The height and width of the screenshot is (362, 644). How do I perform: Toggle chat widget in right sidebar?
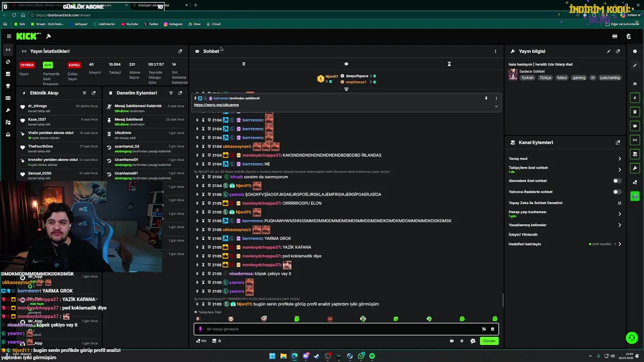pos(635,126)
